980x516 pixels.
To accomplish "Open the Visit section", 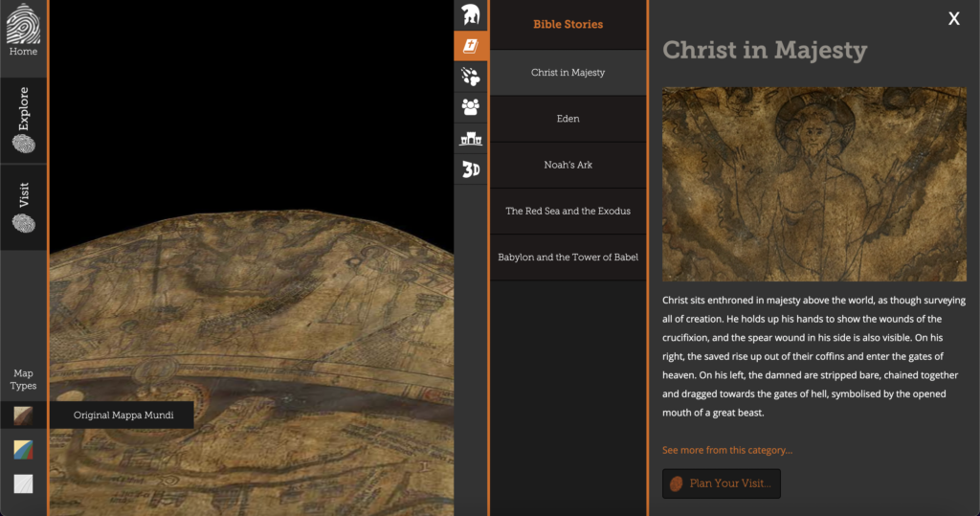I will tap(23, 207).
